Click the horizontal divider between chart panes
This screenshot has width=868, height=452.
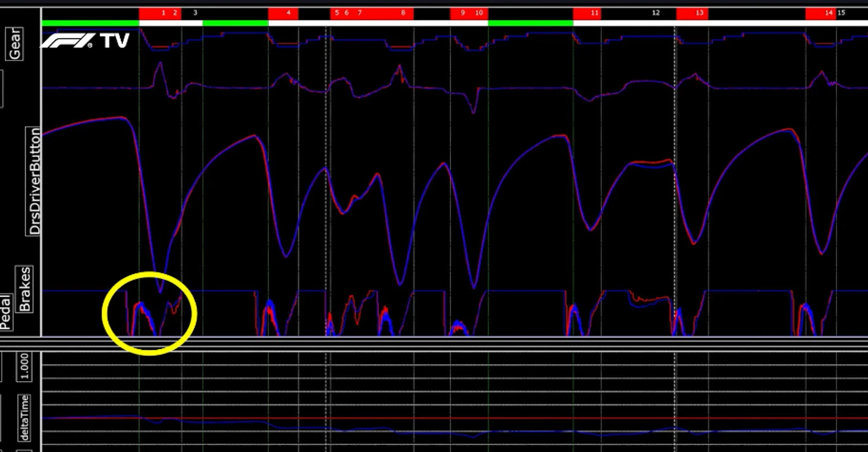click(x=434, y=344)
